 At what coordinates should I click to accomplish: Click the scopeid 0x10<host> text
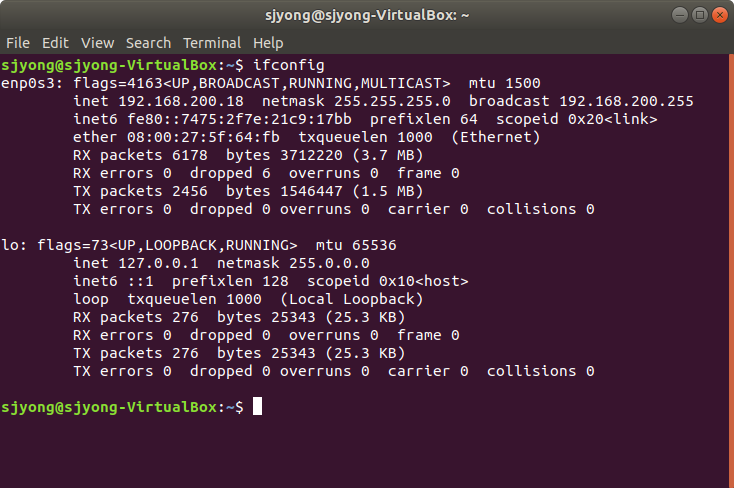click(x=388, y=281)
